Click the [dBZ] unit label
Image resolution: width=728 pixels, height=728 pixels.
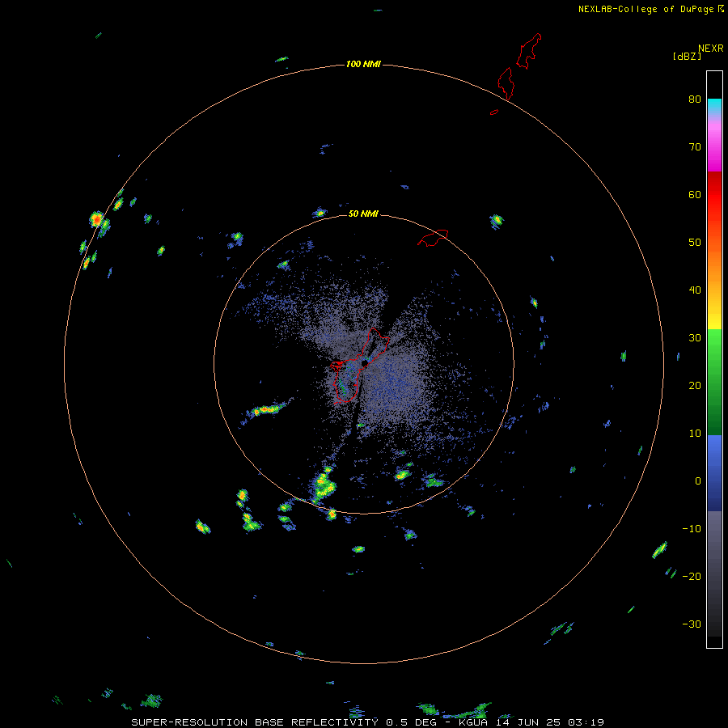coord(686,57)
